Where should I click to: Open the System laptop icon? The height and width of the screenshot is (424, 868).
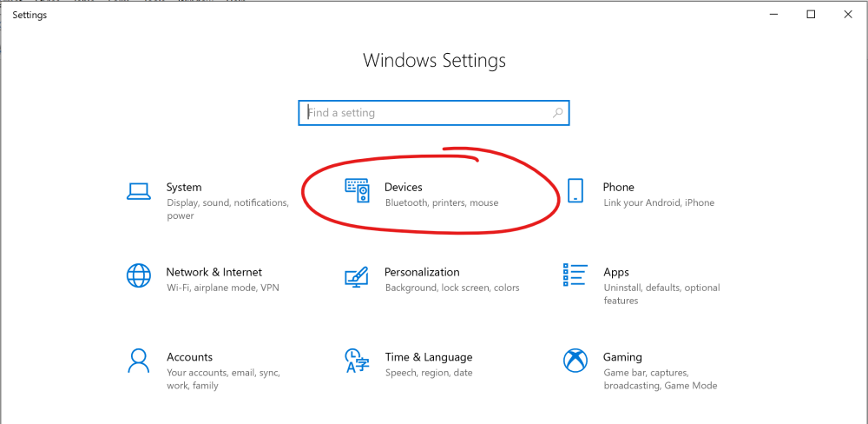(x=138, y=190)
